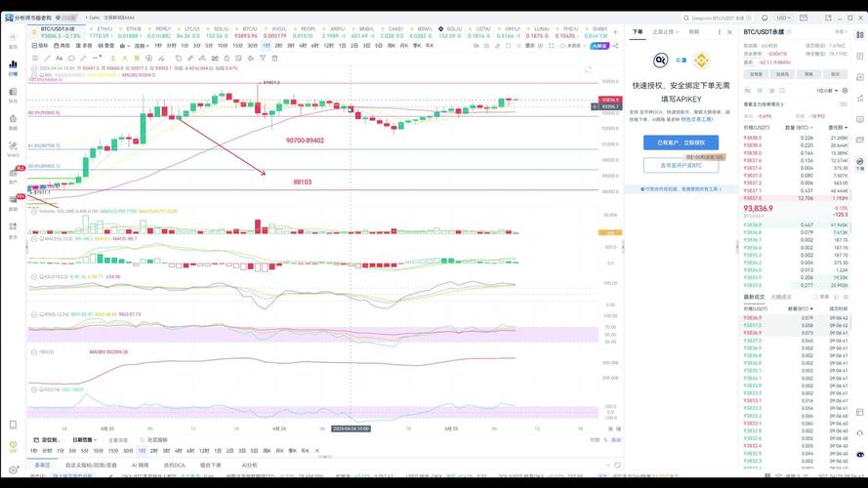Select the 4-hour timeframe in top bar
The image size is (868, 488).
tap(303, 45)
